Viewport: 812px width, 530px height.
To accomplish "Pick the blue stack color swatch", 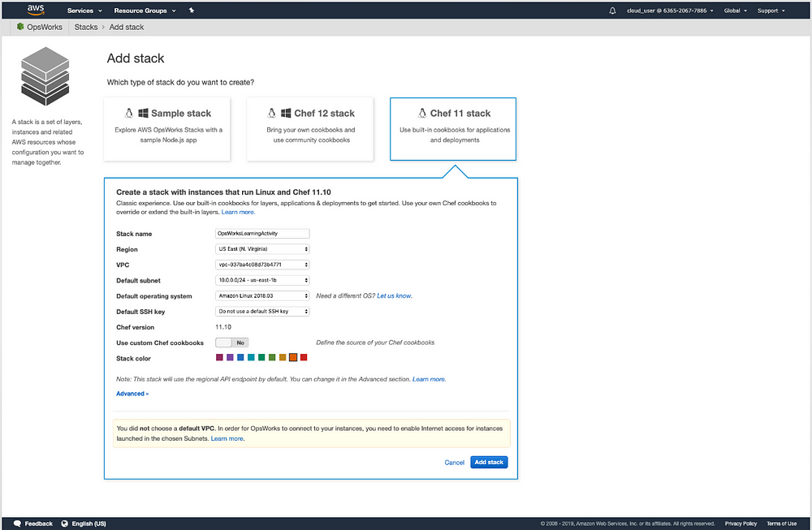I will point(240,357).
